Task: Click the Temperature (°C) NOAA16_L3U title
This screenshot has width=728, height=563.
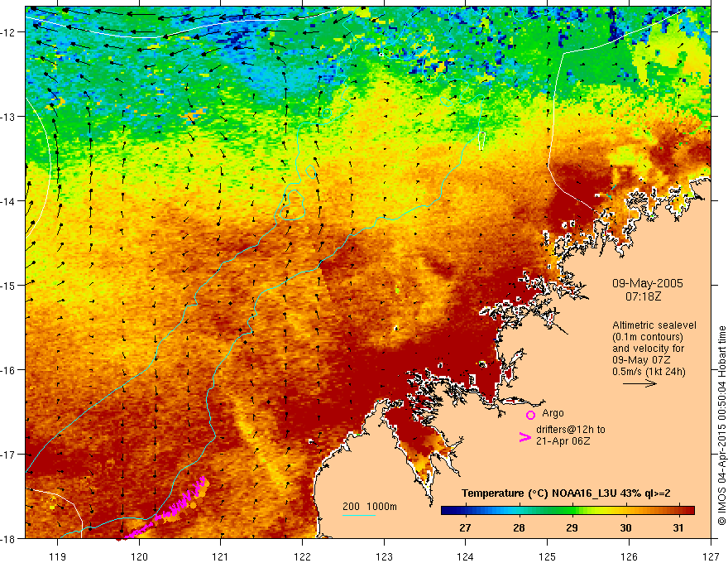Action: point(566,493)
